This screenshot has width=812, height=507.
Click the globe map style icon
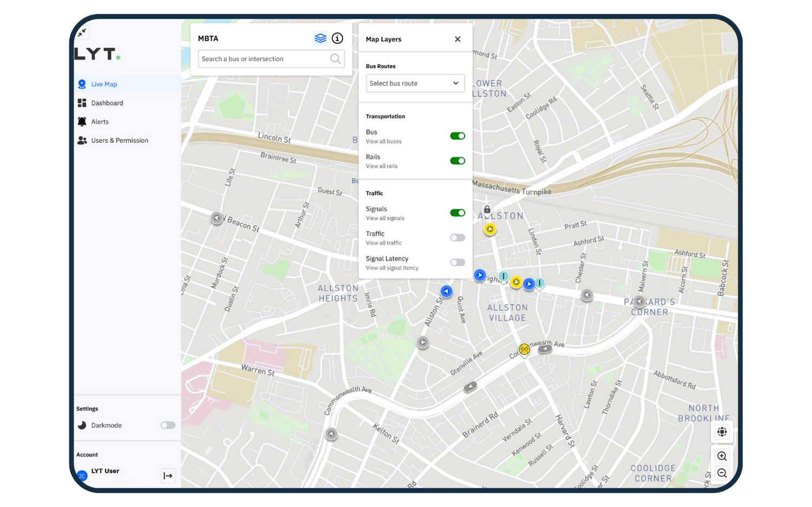tap(722, 432)
